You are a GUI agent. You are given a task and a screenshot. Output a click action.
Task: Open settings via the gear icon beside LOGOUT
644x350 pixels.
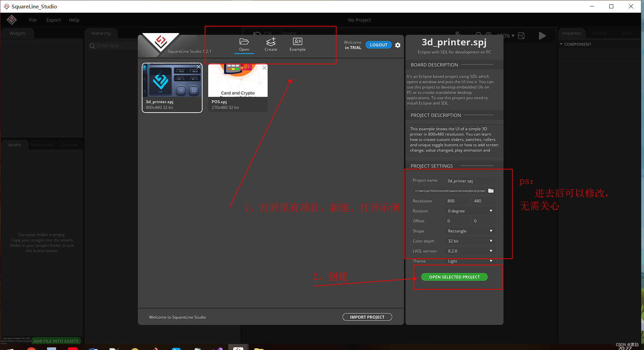397,45
